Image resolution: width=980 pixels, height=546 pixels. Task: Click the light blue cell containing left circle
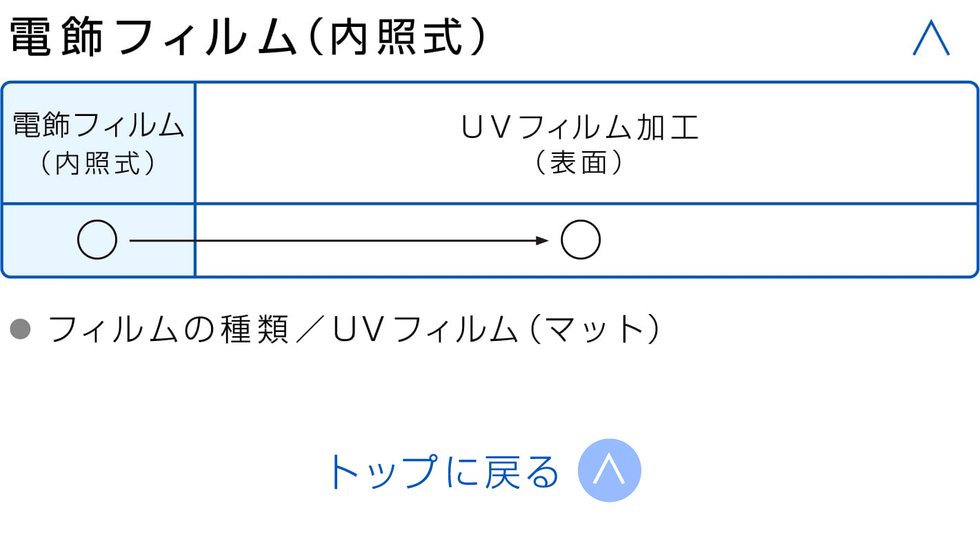click(99, 240)
